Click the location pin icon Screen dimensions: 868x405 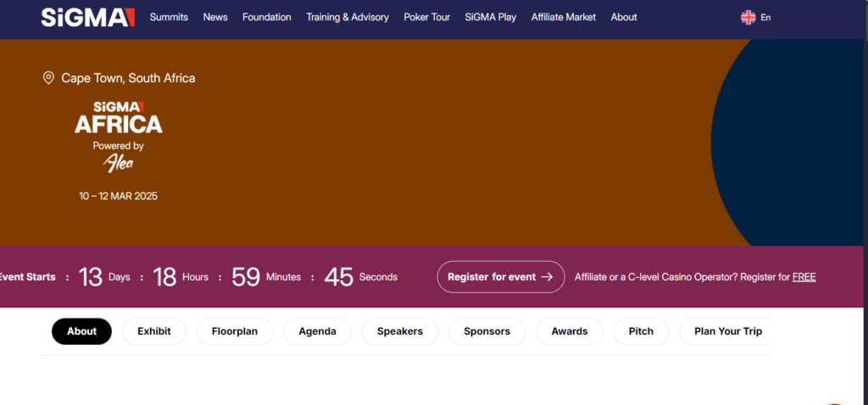coord(48,78)
